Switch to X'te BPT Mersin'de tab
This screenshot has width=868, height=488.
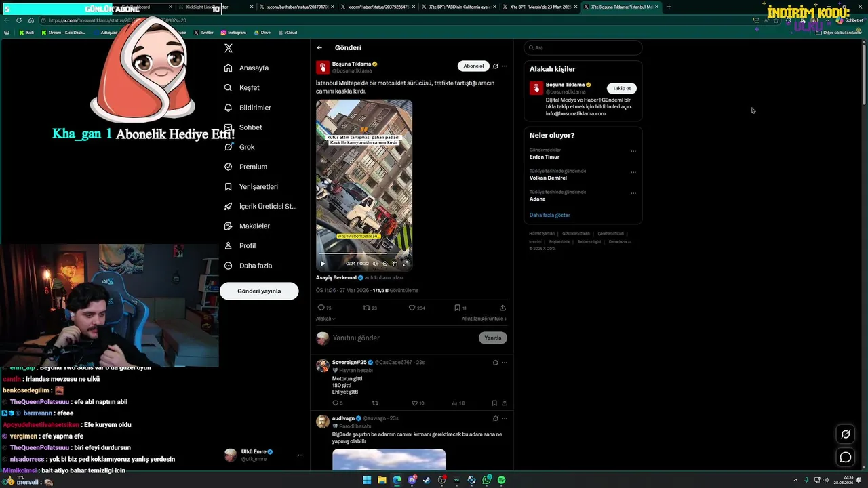click(x=540, y=7)
